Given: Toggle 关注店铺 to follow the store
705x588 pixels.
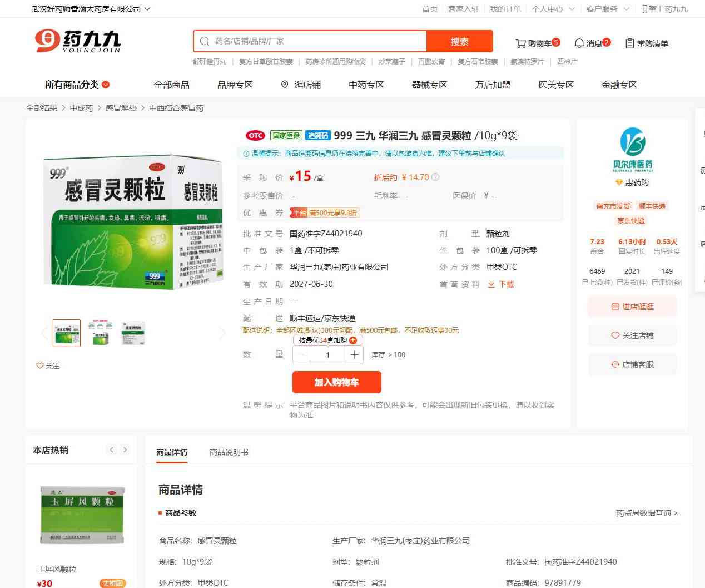Looking at the screenshot, I should (632, 335).
